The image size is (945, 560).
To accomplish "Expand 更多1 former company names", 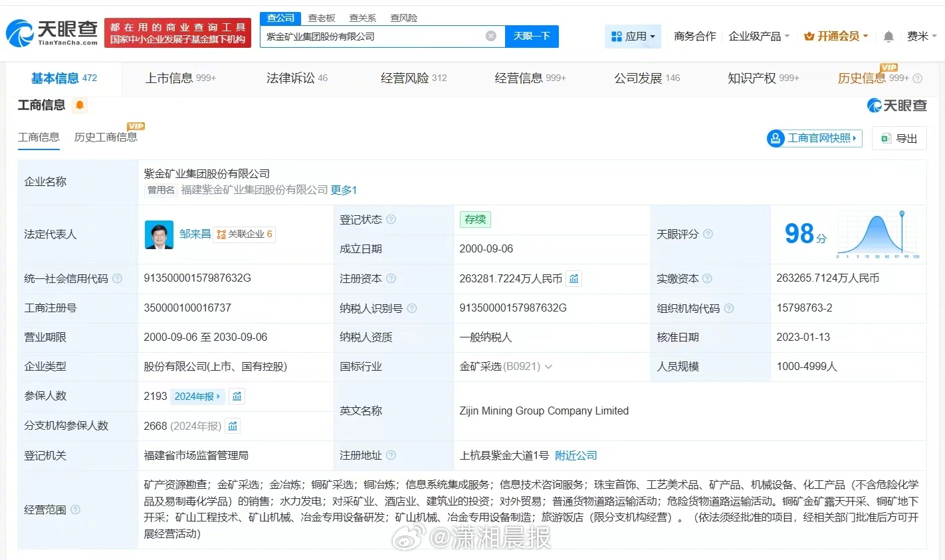I will coord(344,190).
